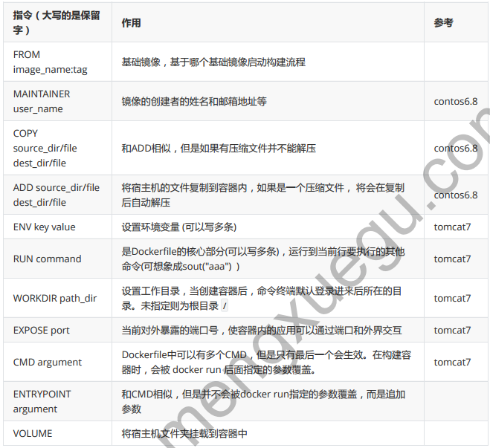Select the 'FROM image_name:tag' cell
The image size is (490, 448).
(x=57, y=62)
